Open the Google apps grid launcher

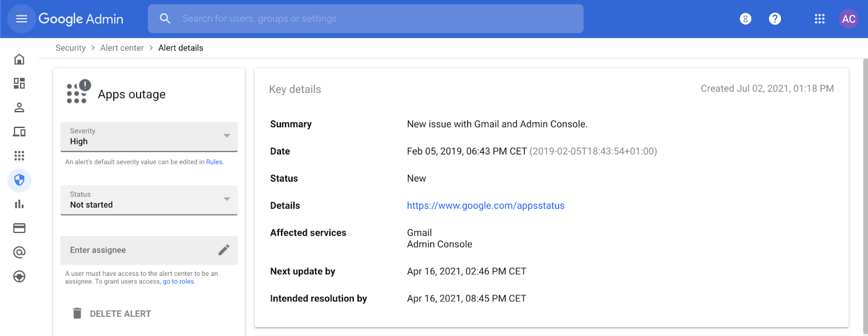(820, 19)
